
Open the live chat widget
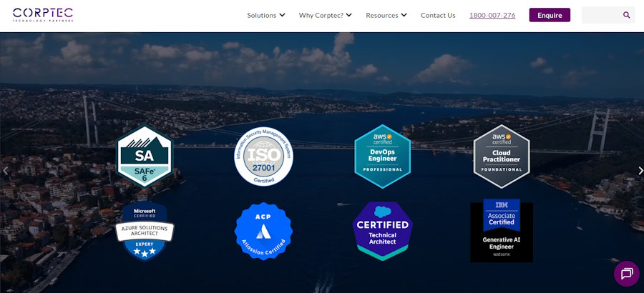[627, 274]
